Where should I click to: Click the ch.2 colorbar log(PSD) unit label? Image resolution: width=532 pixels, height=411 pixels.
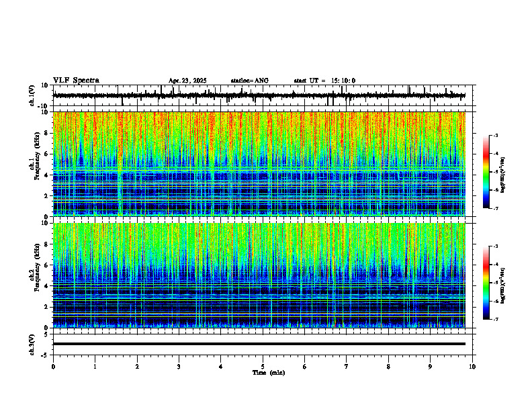click(503, 285)
